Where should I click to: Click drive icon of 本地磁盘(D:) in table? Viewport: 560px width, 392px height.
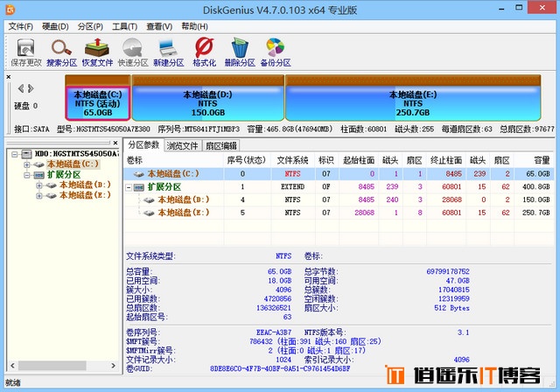(149, 199)
